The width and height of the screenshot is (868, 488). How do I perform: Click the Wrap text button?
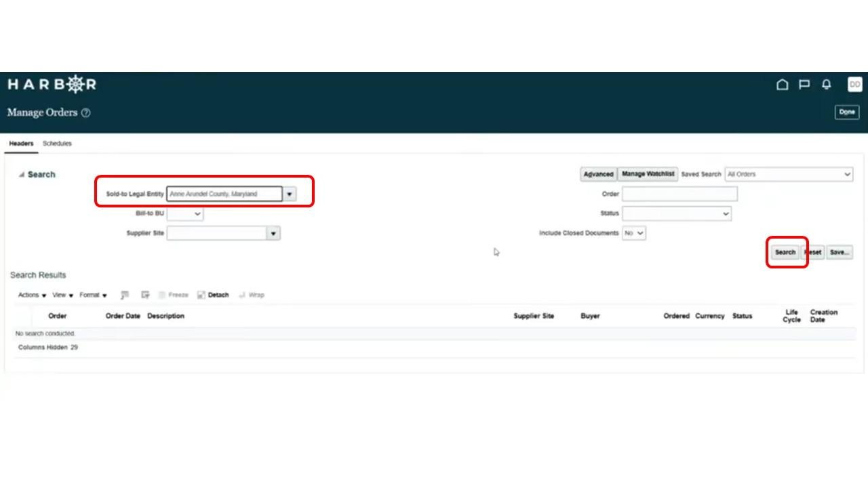pyautogui.click(x=252, y=295)
